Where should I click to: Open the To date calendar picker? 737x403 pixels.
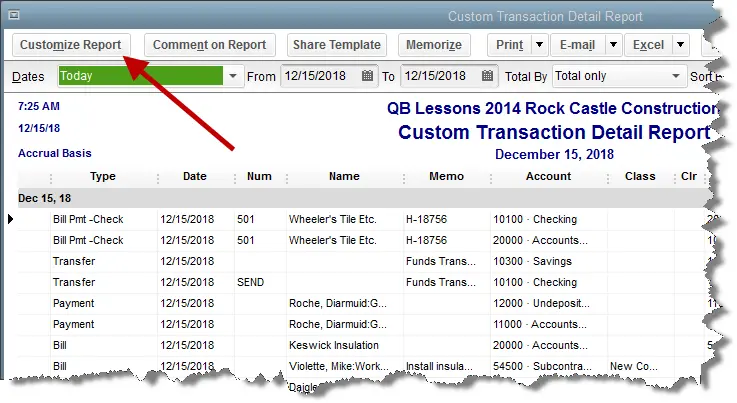pos(486,76)
